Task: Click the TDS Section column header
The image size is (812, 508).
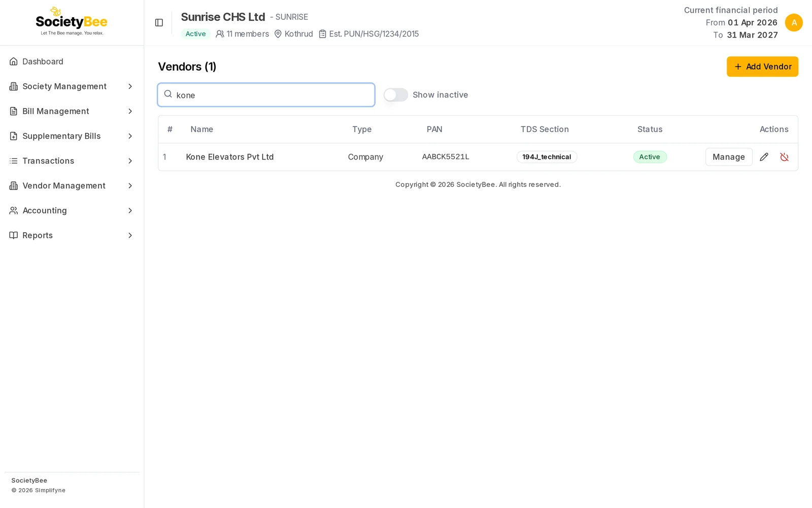Action: (545, 130)
